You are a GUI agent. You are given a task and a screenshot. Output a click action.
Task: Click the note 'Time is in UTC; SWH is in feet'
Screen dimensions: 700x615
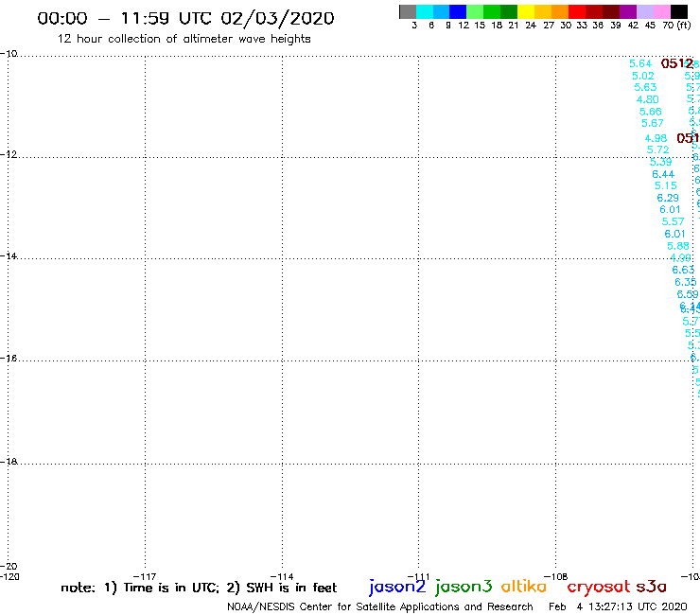pyautogui.click(x=199, y=588)
